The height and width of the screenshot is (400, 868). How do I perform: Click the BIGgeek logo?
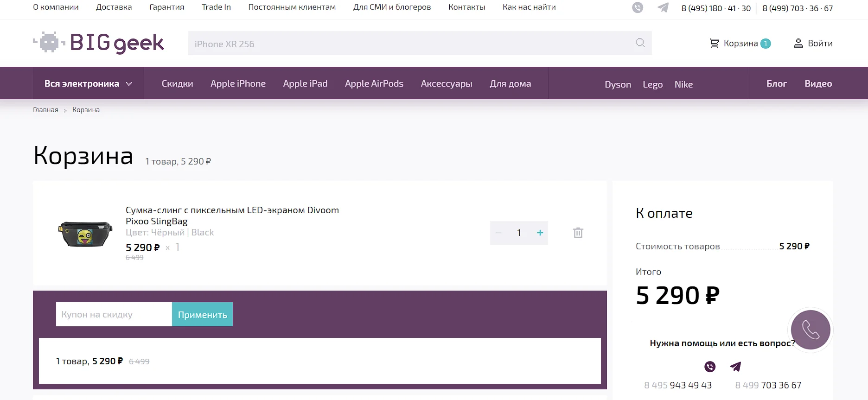pyautogui.click(x=98, y=43)
